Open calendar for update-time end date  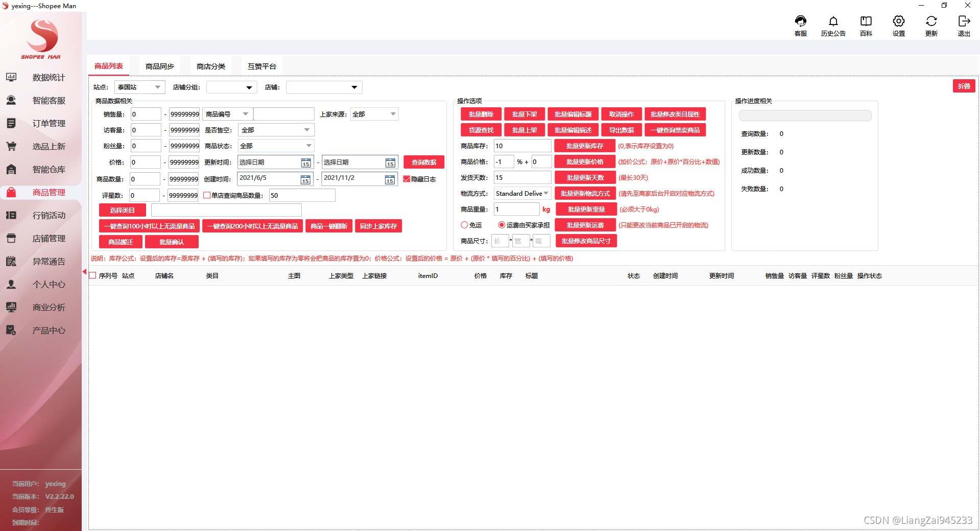tap(390, 163)
